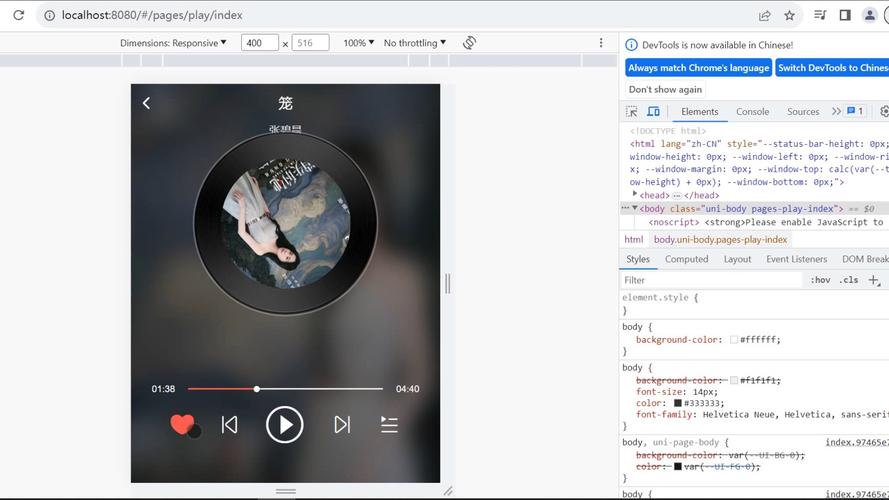Click the viewport bottom resize handle
Image resolution: width=889 pixels, height=500 pixels.
pos(286,491)
